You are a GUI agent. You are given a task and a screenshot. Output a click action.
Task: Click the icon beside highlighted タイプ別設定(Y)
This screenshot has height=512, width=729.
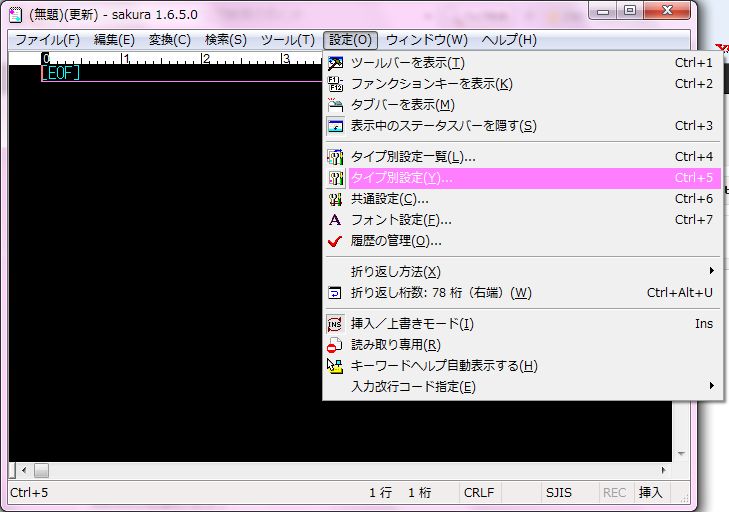[x=335, y=178]
